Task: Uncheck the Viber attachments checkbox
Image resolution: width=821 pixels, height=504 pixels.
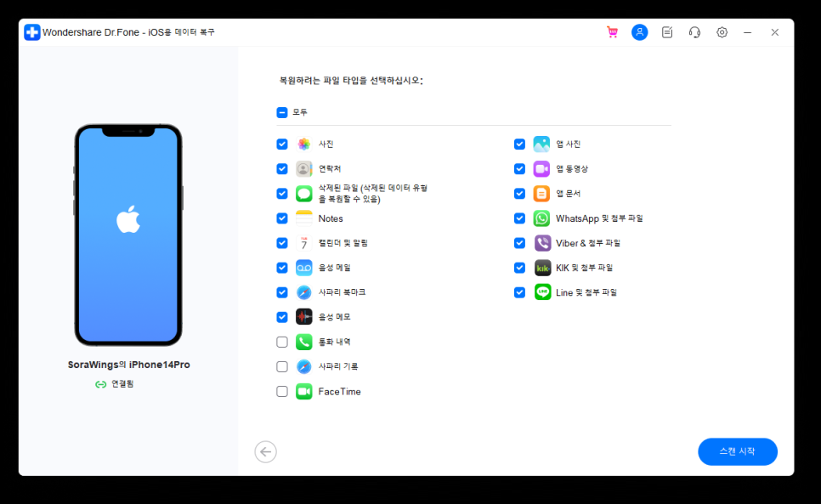Action: pos(519,243)
